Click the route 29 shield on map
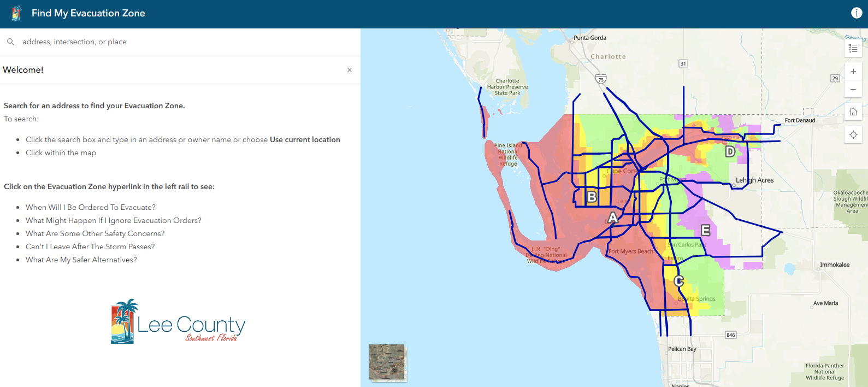The width and height of the screenshot is (868, 387). pos(835,78)
